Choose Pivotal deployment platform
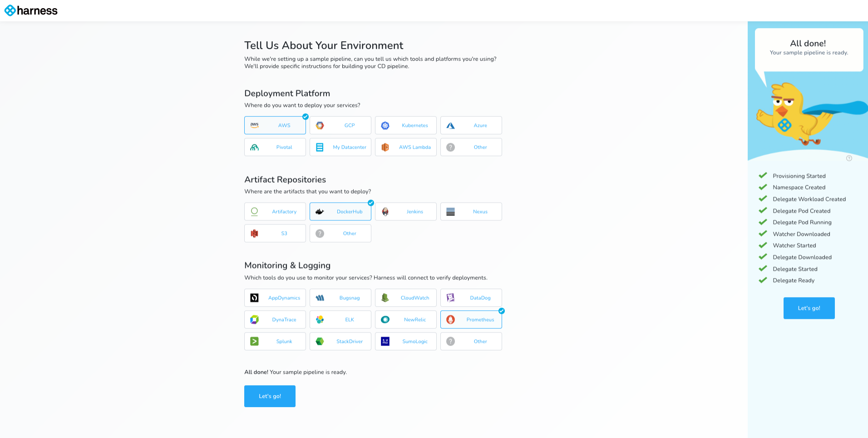The height and width of the screenshot is (438, 868). 275,147
